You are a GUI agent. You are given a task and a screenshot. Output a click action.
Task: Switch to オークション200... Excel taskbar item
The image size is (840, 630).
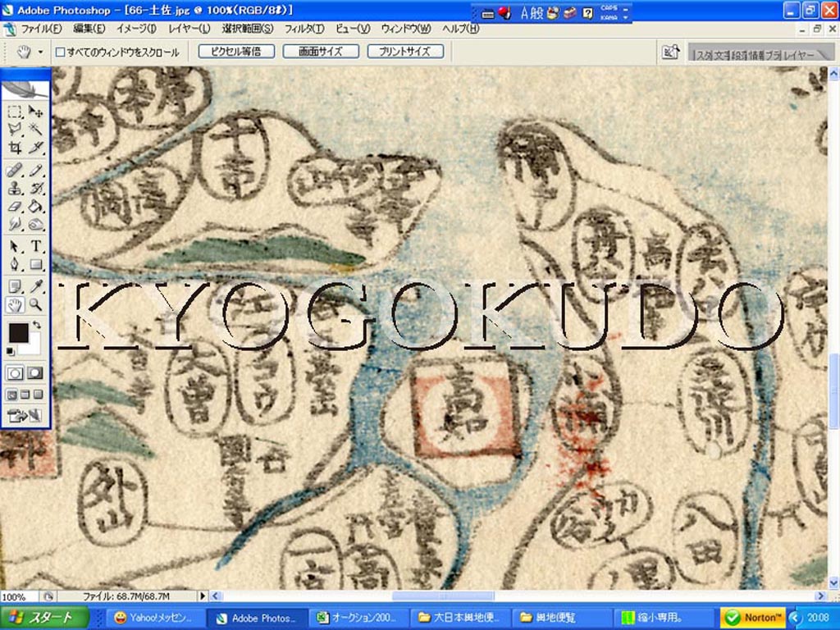pos(360,618)
